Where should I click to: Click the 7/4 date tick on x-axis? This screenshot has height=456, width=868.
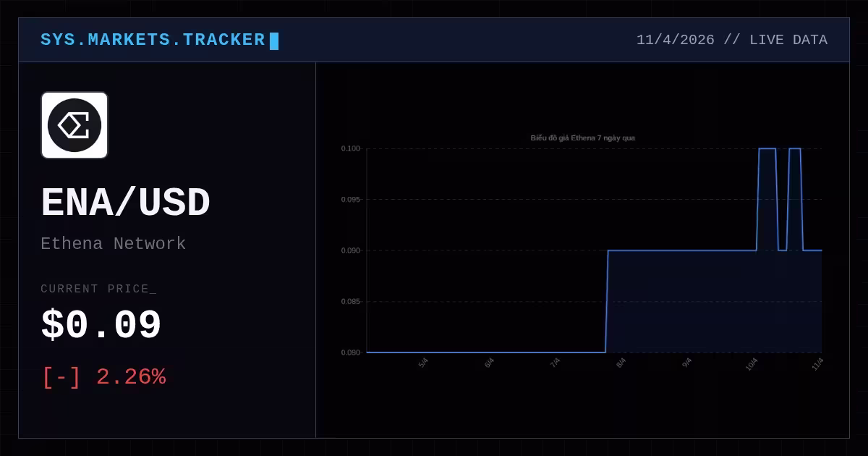point(555,362)
